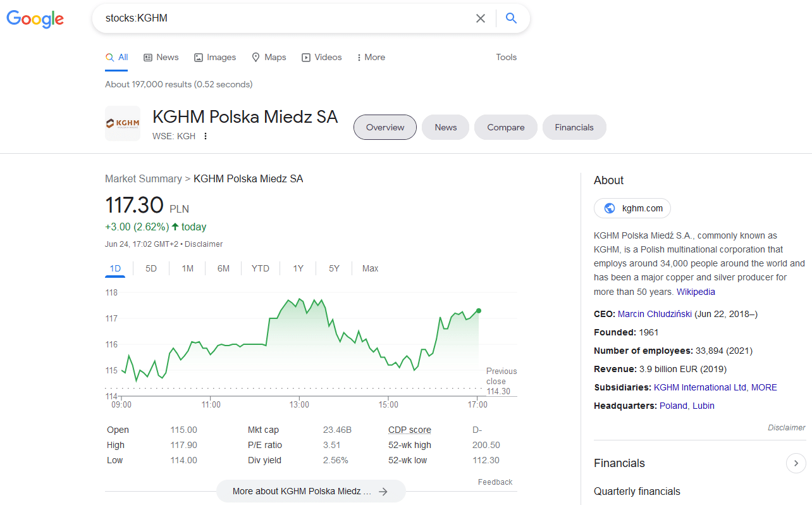The width and height of the screenshot is (812, 505).
Task: Clear the search box with X
Action: click(481, 18)
